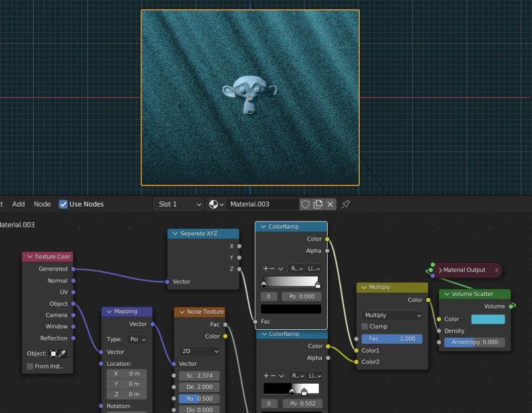This screenshot has height=413, width=532.
Task: Toggle the Use Nodes checkbox
Action: click(x=63, y=204)
